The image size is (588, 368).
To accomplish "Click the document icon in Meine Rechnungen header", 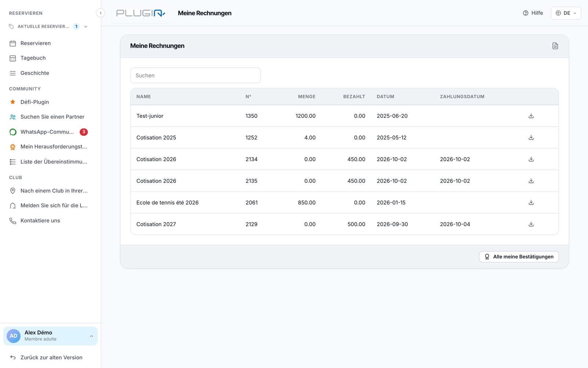I will pyautogui.click(x=555, y=46).
